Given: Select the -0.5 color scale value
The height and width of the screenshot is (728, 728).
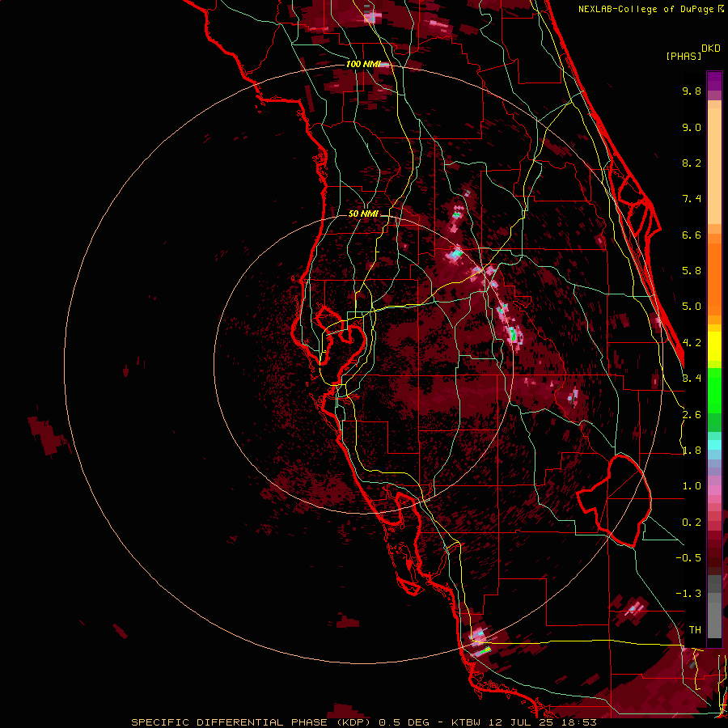Looking at the screenshot, I should tap(688, 558).
